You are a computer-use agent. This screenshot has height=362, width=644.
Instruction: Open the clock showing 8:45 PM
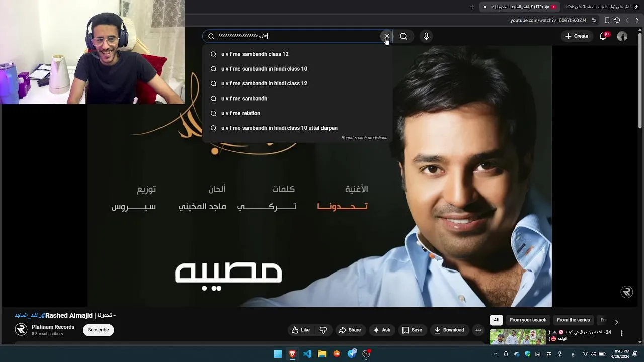click(620, 354)
